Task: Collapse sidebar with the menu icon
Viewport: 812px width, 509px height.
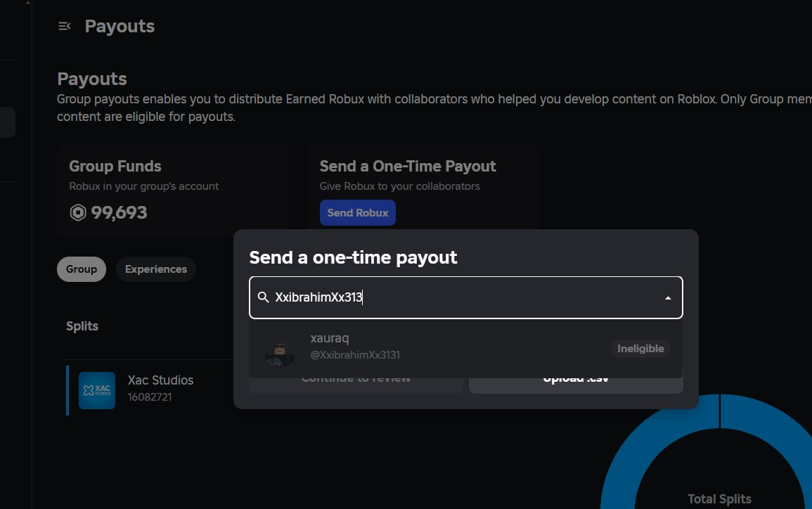Action: tap(64, 26)
